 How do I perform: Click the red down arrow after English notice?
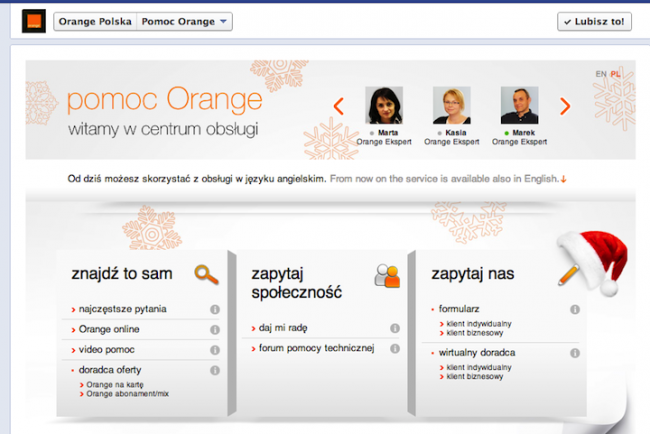[563, 179]
